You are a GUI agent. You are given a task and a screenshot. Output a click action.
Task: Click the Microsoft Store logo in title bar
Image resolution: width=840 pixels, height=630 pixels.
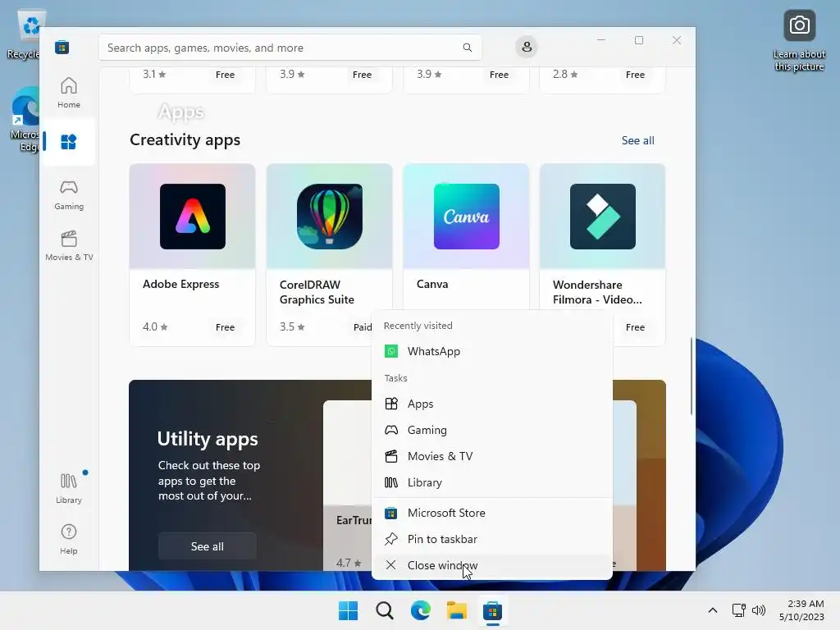point(62,47)
